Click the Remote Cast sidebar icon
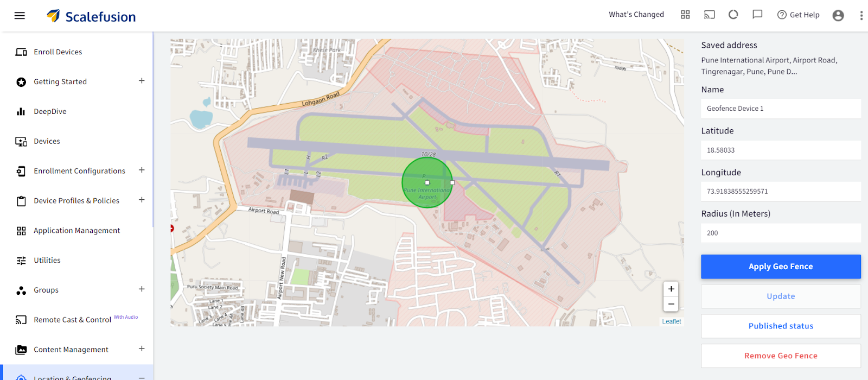Screen dimensions: 868x380 pyautogui.click(x=21, y=320)
